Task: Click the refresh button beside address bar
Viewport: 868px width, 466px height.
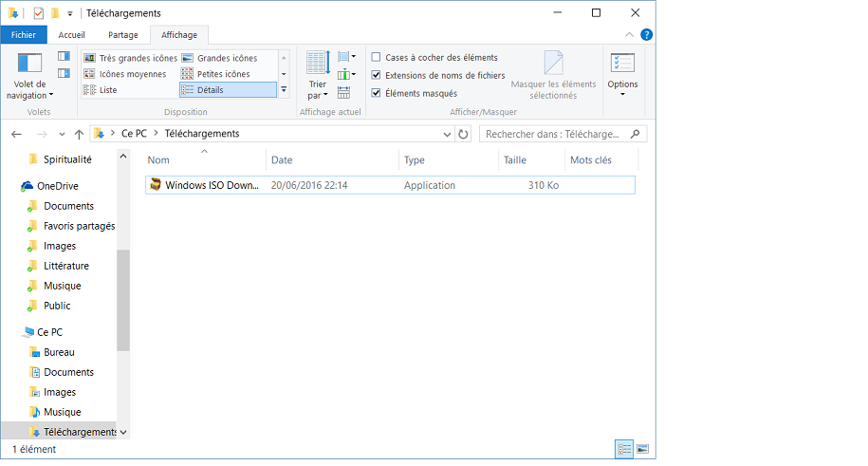Action: 463,134
